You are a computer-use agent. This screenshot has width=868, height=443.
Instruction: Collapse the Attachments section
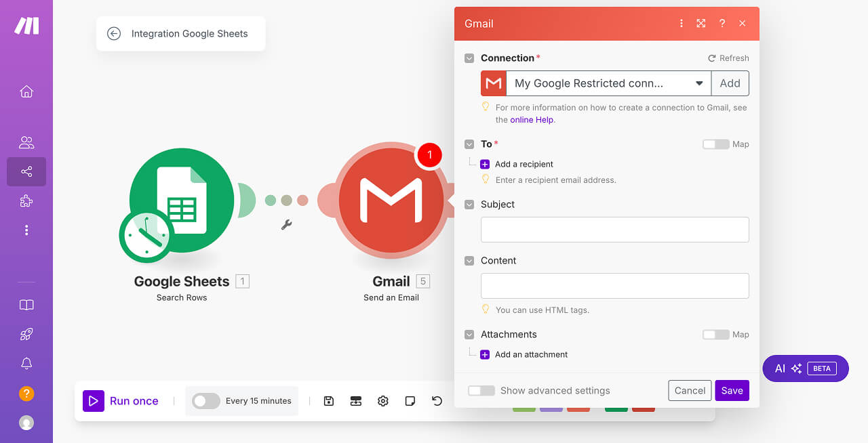click(x=469, y=335)
